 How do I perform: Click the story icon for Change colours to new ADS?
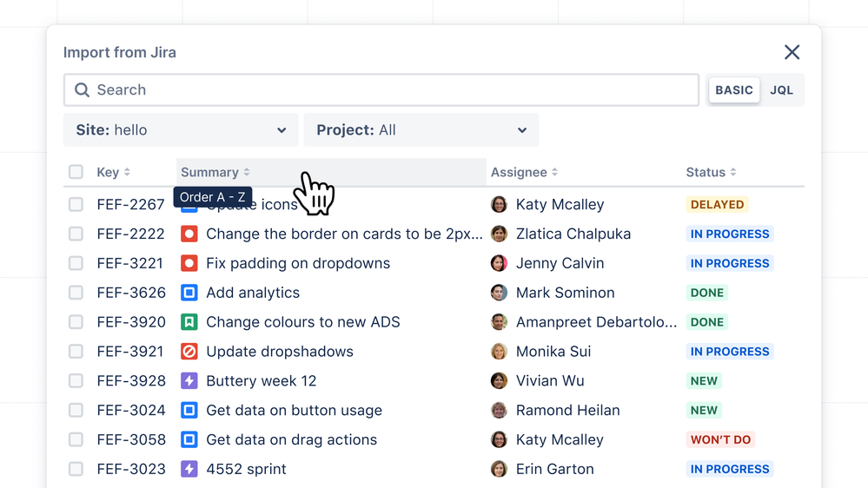pos(189,322)
